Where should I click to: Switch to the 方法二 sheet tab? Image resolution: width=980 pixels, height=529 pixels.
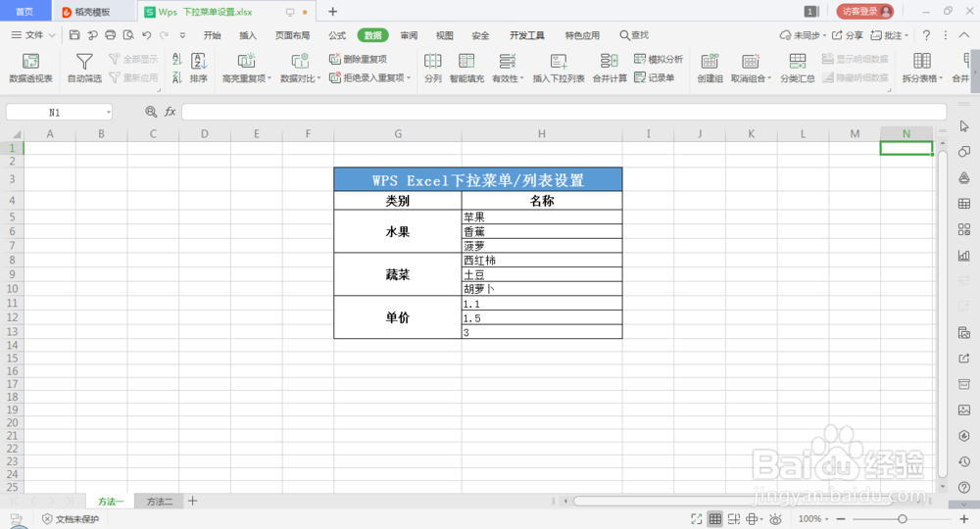[x=160, y=501]
